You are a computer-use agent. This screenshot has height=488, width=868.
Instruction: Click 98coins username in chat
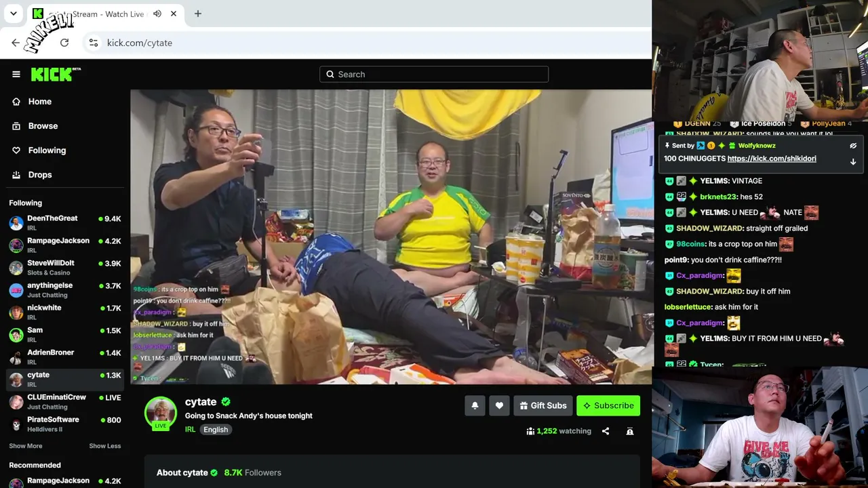(690, 244)
